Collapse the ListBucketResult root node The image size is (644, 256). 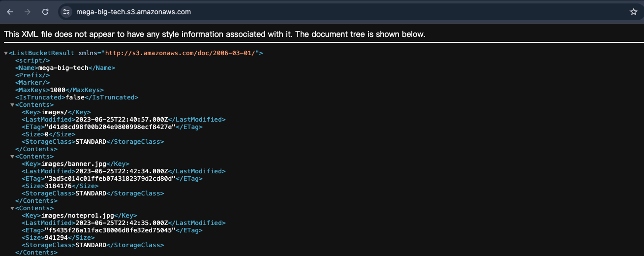pyautogui.click(x=6, y=53)
